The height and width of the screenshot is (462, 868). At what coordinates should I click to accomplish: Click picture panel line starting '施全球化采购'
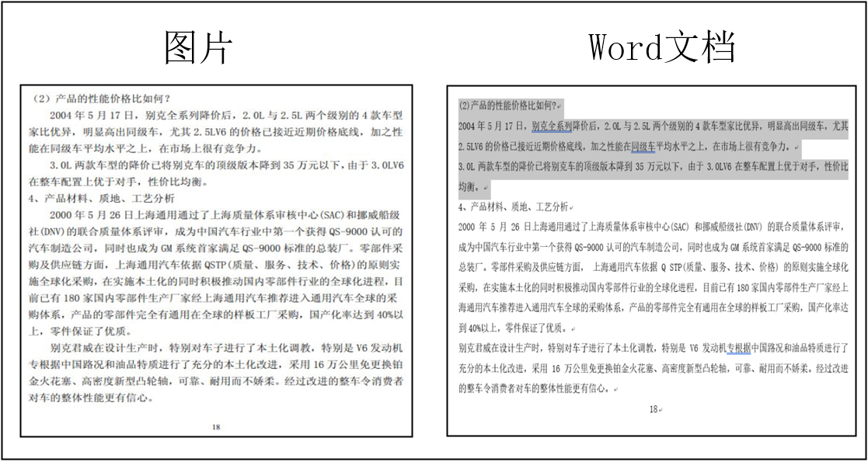215,280
